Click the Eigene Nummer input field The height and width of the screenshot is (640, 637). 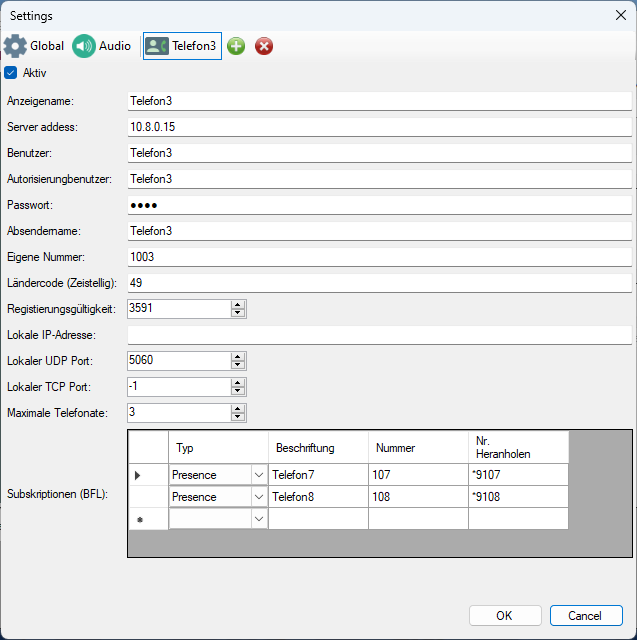pos(380,257)
